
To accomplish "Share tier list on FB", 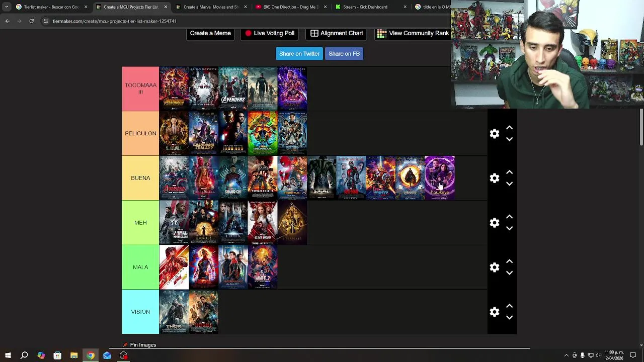I will pyautogui.click(x=344, y=54).
